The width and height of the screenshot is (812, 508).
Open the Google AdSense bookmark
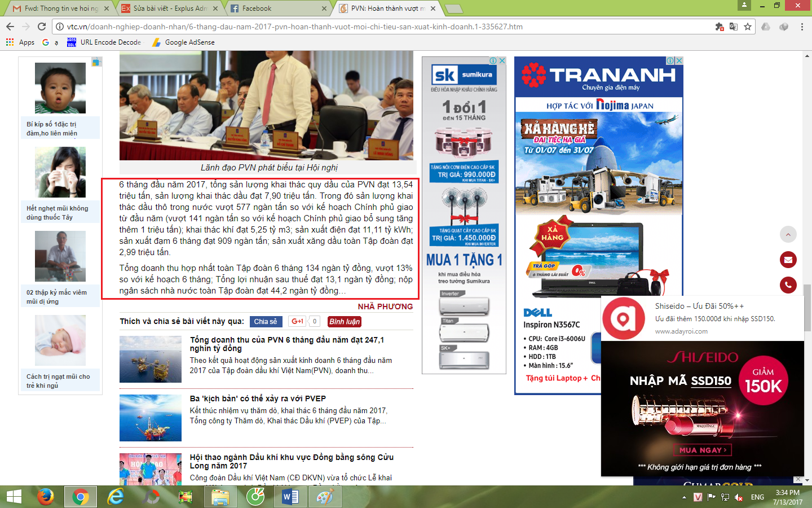[189, 42]
